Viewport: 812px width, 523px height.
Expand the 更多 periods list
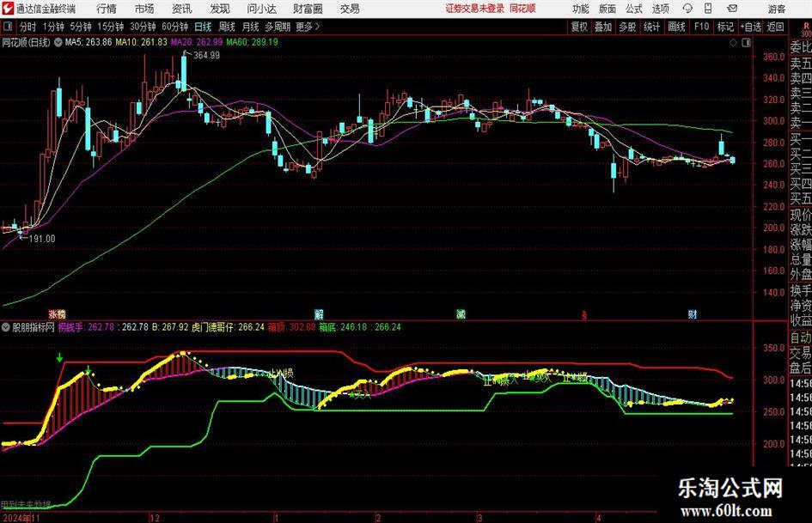point(308,27)
